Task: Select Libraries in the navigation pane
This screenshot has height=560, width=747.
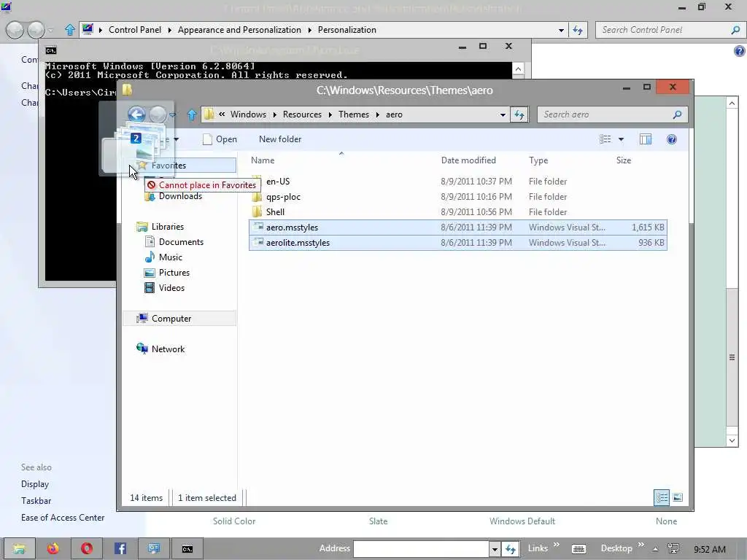Action: (x=167, y=227)
